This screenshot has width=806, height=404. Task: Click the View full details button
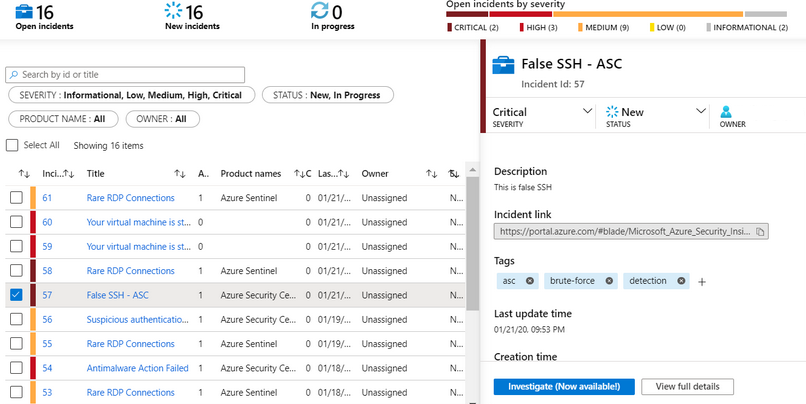pos(687,387)
